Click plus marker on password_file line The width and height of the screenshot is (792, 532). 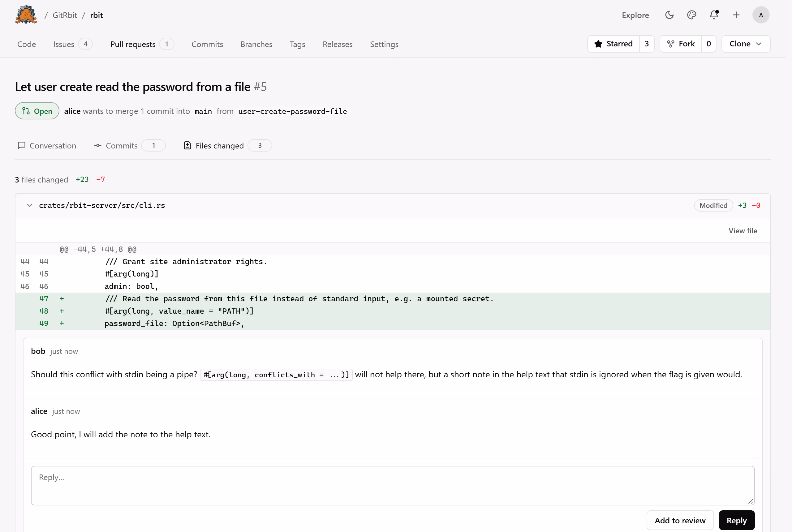[x=62, y=323]
